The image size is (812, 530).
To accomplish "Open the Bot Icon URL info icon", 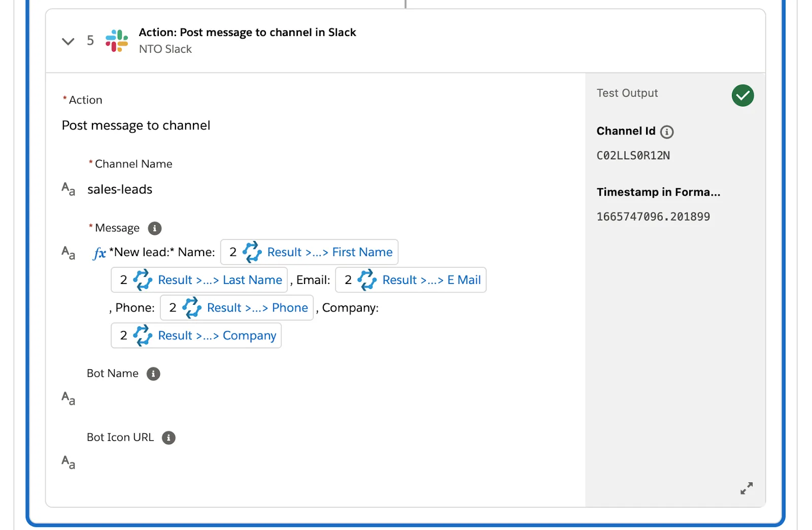I will [168, 438].
